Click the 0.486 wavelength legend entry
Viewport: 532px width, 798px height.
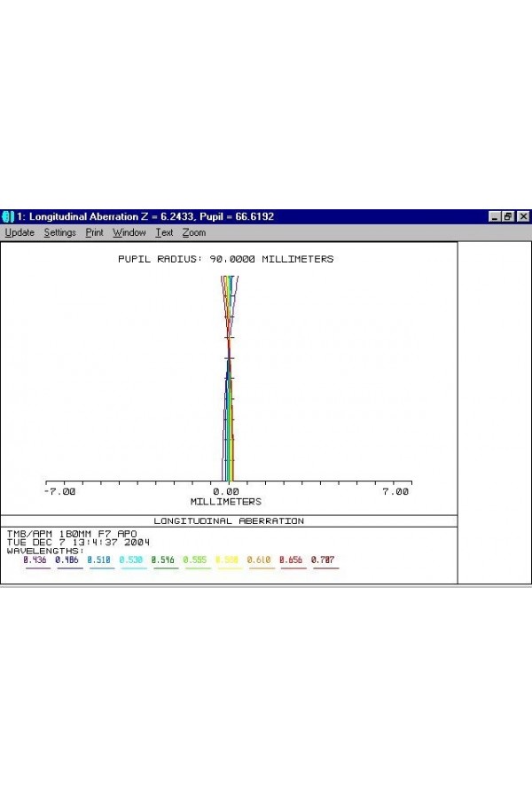pos(69,560)
